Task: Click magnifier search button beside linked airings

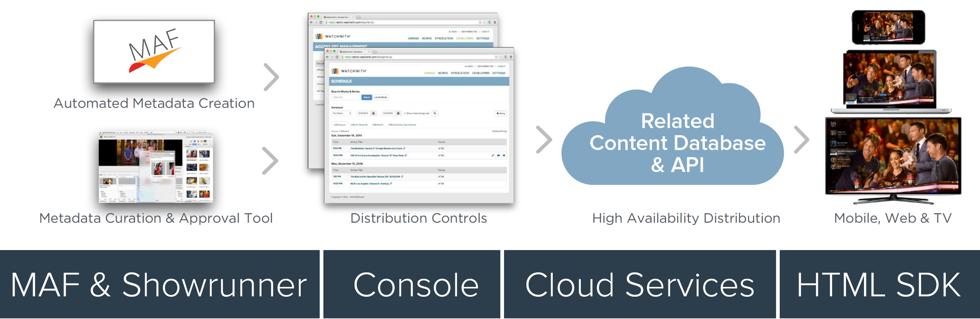Action: click(435, 113)
